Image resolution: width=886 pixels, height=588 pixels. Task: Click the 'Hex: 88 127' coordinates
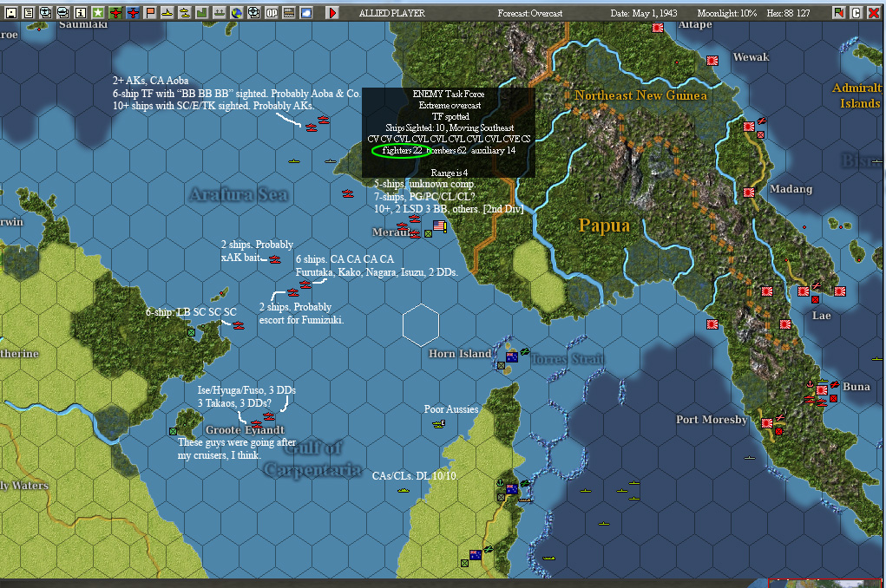coord(788,13)
